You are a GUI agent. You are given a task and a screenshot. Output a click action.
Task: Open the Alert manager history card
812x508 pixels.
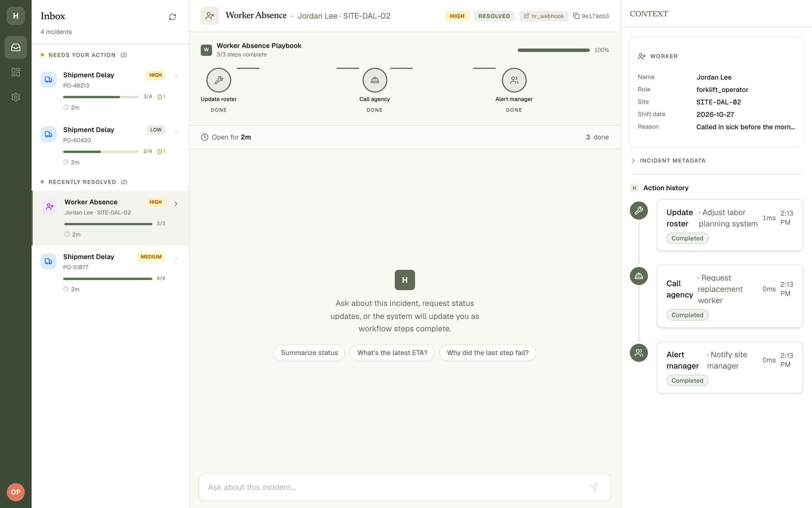730,367
